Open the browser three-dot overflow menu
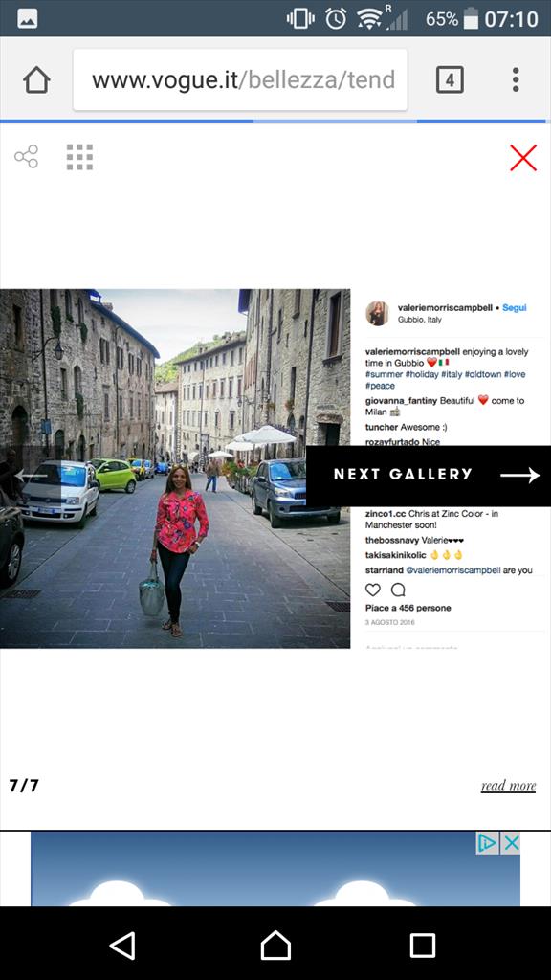Screen dimensions: 551x980 point(516,80)
